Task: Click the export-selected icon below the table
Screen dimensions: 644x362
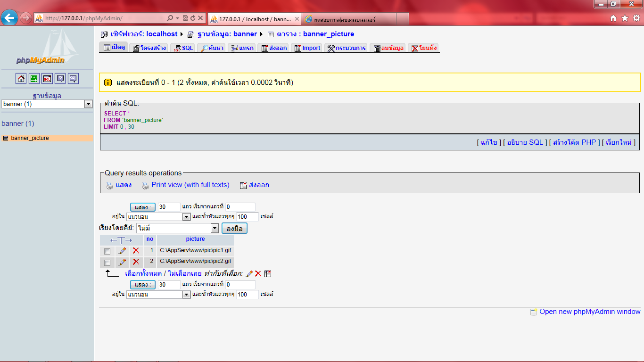Action: [x=268, y=273]
